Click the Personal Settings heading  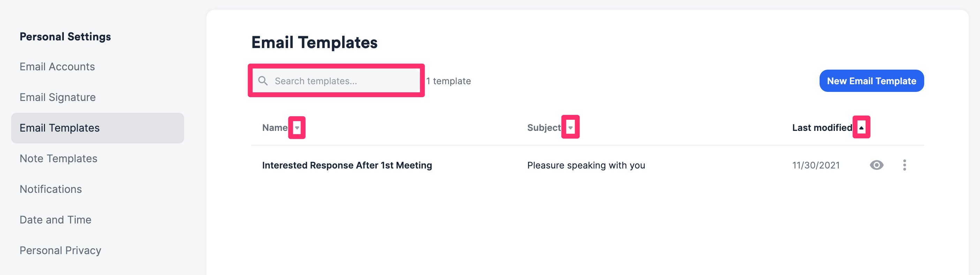[x=65, y=37]
